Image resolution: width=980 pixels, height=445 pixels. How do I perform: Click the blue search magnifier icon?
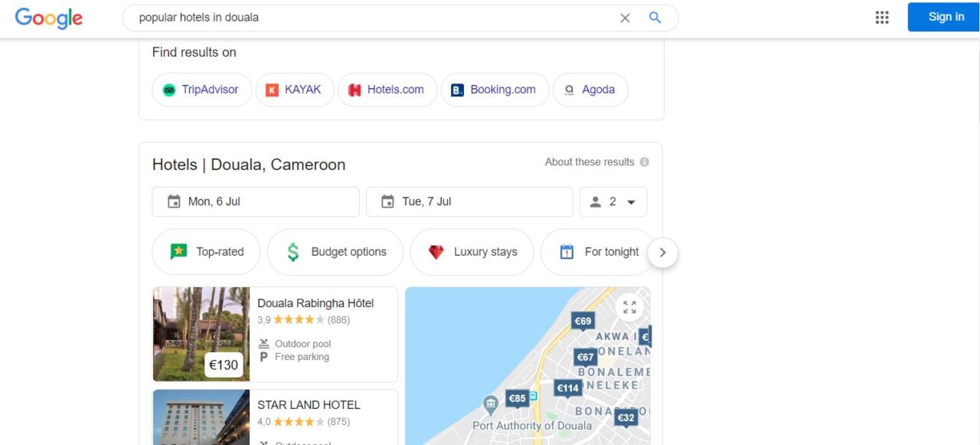coord(655,18)
